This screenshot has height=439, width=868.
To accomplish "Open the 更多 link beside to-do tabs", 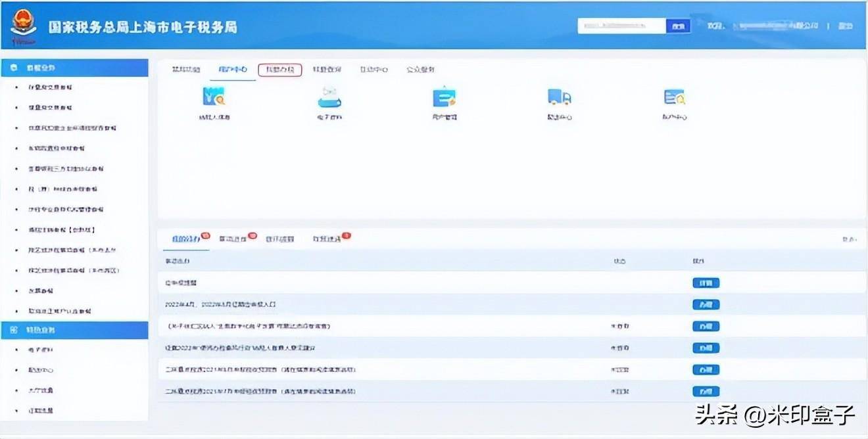I will click(850, 240).
